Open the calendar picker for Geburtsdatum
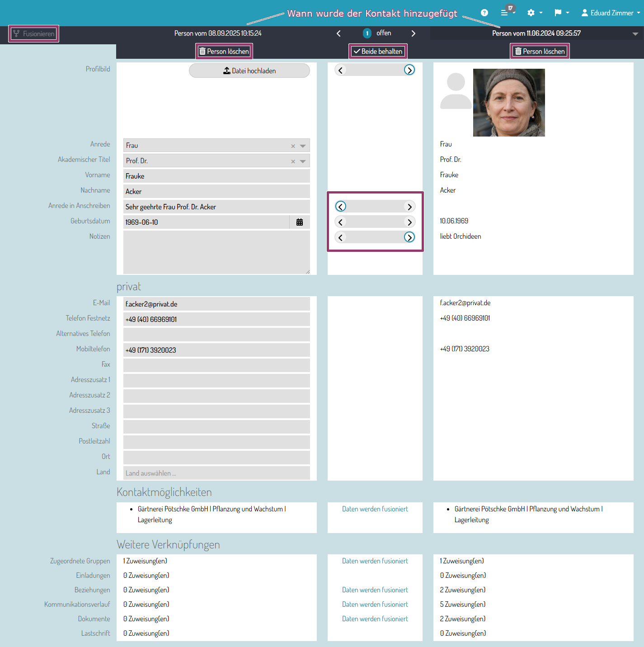 (x=300, y=222)
